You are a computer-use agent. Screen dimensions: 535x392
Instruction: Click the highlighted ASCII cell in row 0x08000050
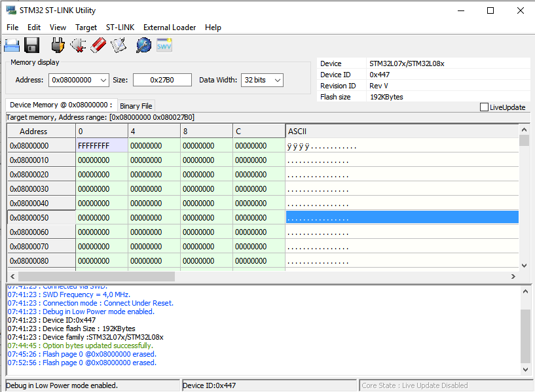pos(402,217)
